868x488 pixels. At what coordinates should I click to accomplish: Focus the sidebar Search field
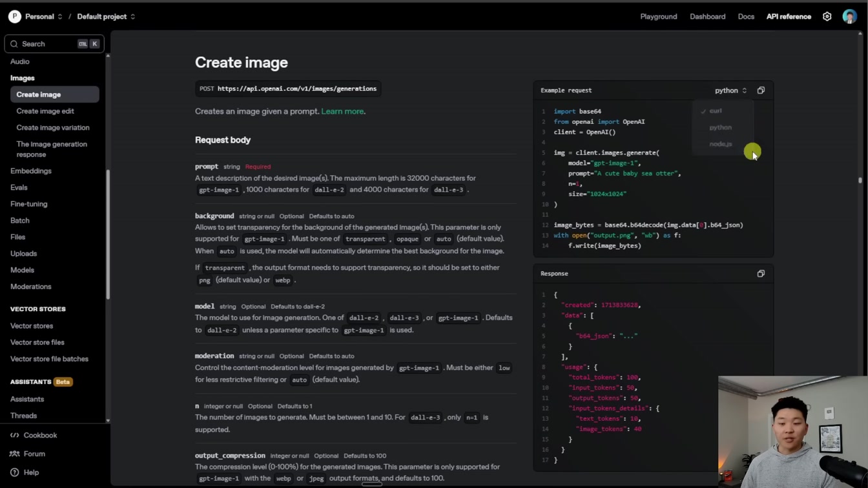pyautogui.click(x=54, y=44)
